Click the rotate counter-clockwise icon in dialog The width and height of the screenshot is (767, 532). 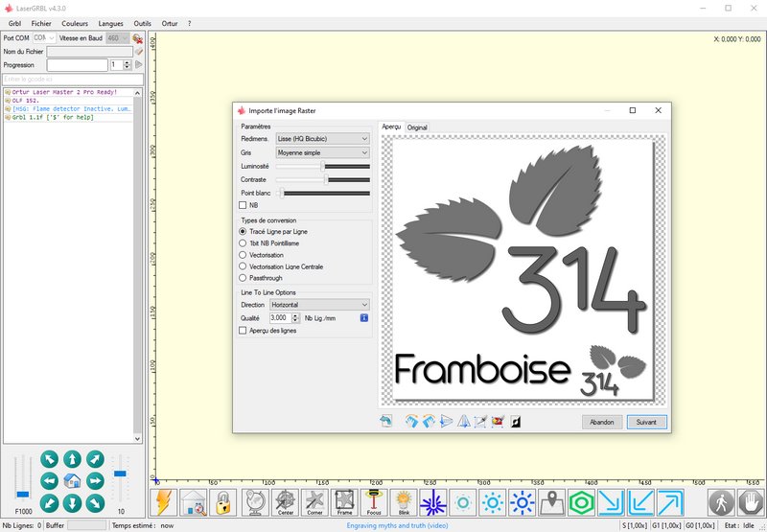(429, 421)
